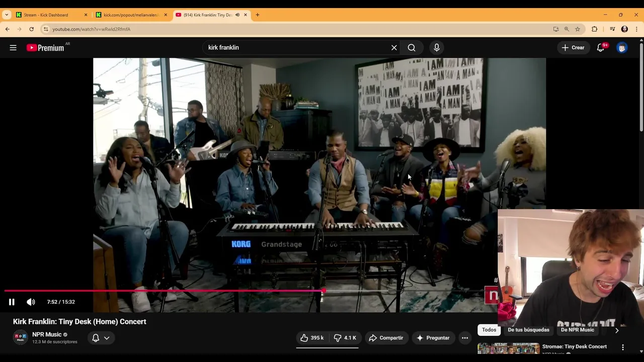Switch to the kick.com popout tab

point(131,15)
